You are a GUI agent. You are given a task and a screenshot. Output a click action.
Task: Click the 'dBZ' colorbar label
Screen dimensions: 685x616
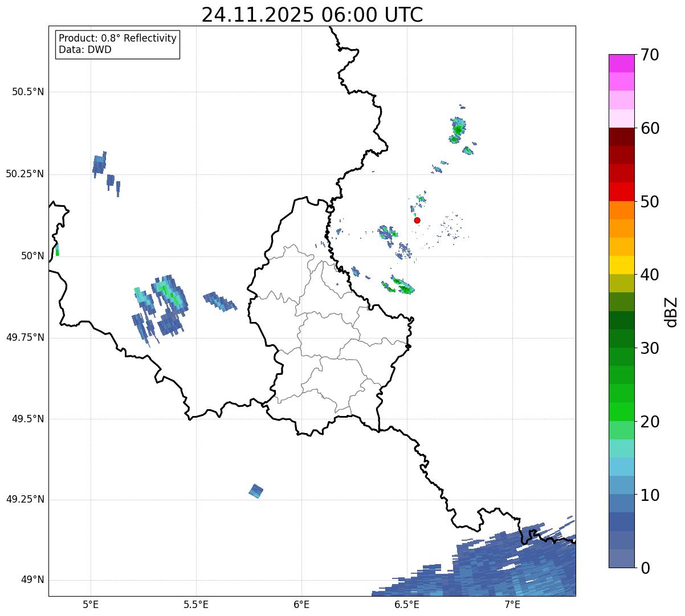[671, 311]
